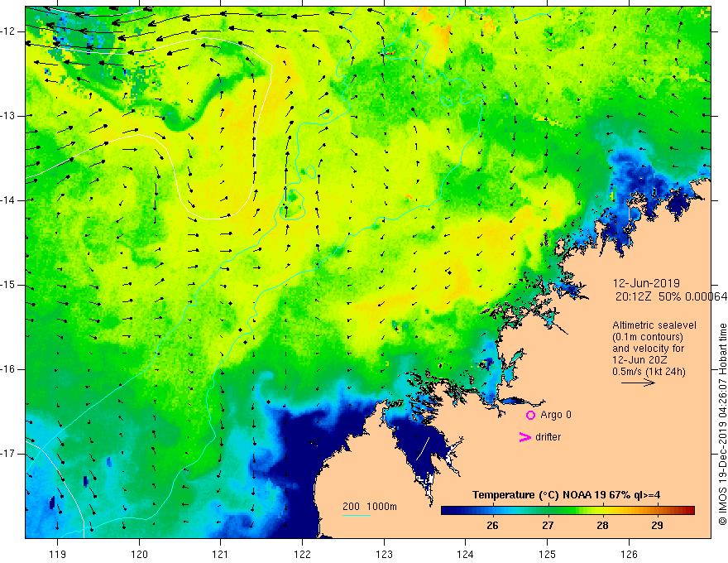Click the longitude label 121
The width and height of the screenshot is (728, 563).
pos(221,554)
